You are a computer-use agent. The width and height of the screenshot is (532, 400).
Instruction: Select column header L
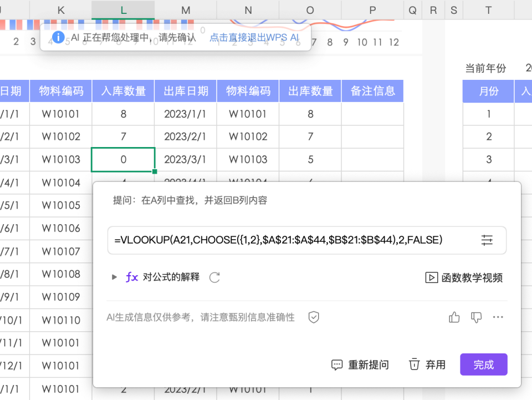[x=123, y=10]
